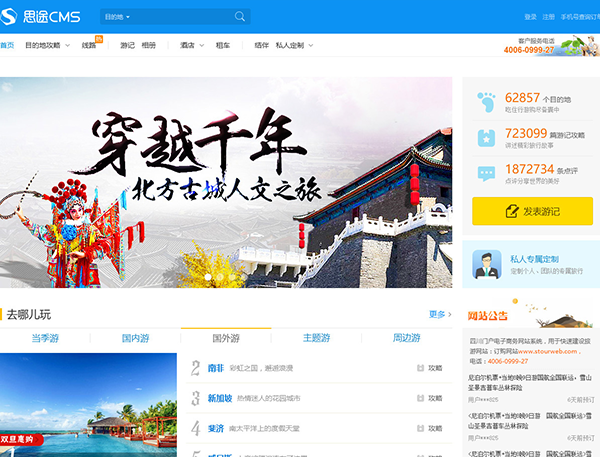The image size is (600, 457).
Task: Expand the 酒店 chevron
Action: pyautogui.click(x=202, y=46)
